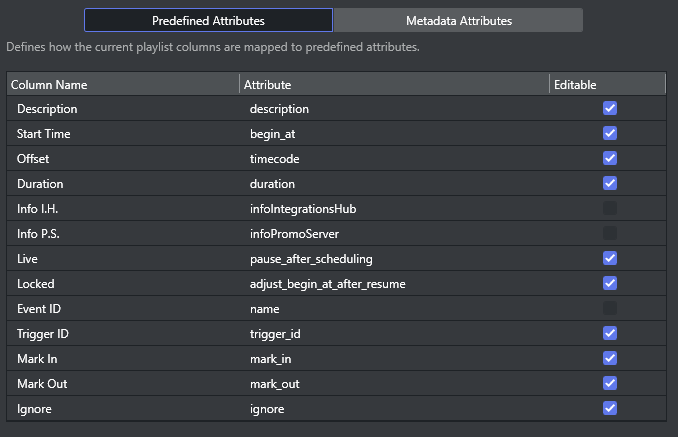Select the pause_after_scheduling attribute cell
The width and height of the screenshot is (678, 437).
(311, 259)
